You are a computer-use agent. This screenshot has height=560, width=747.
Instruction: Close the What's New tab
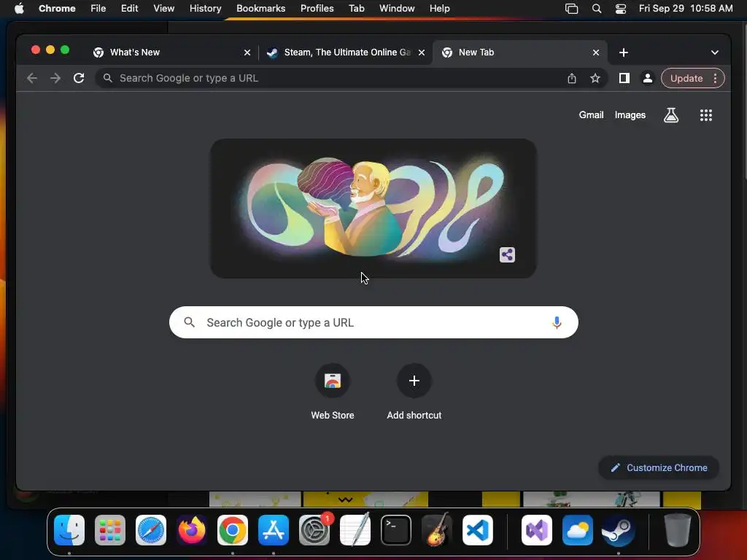tap(247, 52)
